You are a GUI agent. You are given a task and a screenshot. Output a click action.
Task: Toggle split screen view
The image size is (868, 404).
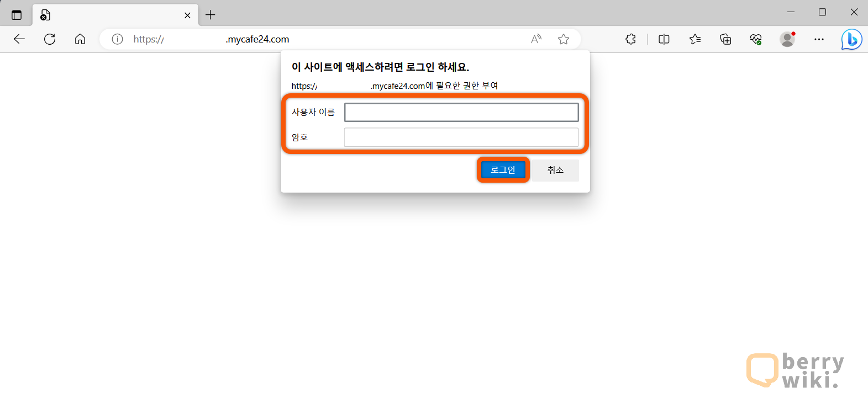point(664,39)
